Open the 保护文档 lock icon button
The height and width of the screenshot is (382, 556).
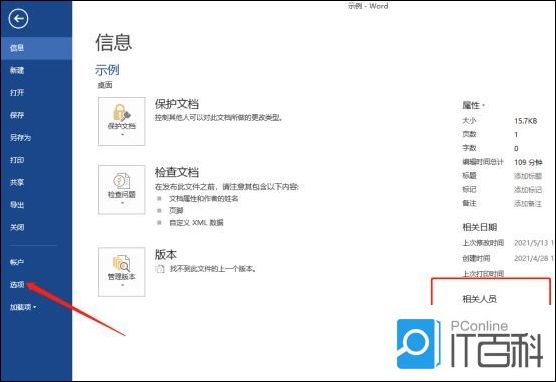[122, 121]
